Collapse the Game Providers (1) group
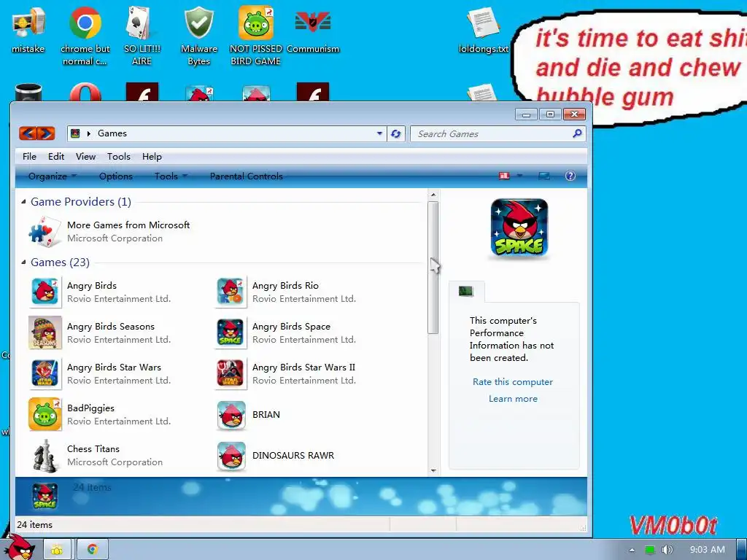The height and width of the screenshot is (560, 747). pos(23,202)
